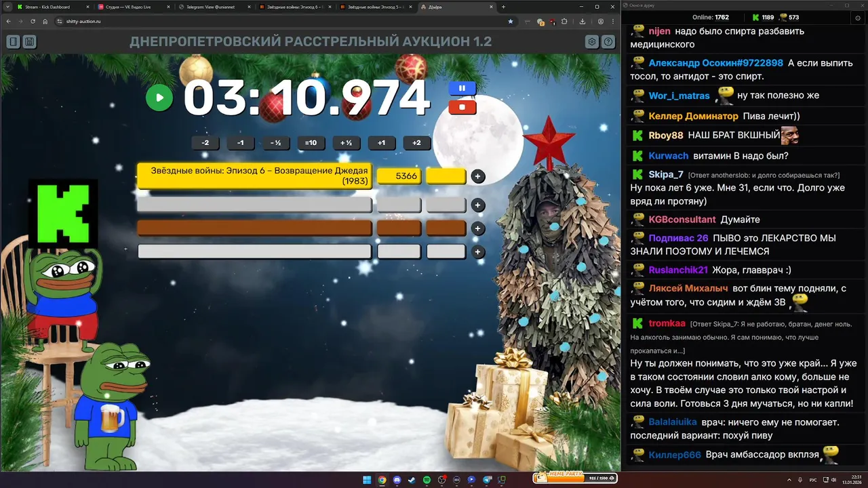This screenshot has width=868, height=488.
Task: Click the save floppy-disk icon in auction header
Action: 29,42
